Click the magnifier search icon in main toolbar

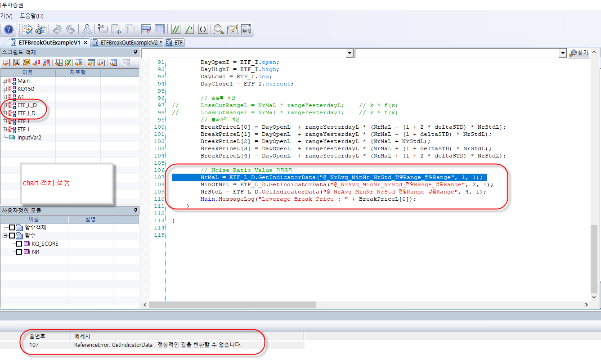(219, 30)
